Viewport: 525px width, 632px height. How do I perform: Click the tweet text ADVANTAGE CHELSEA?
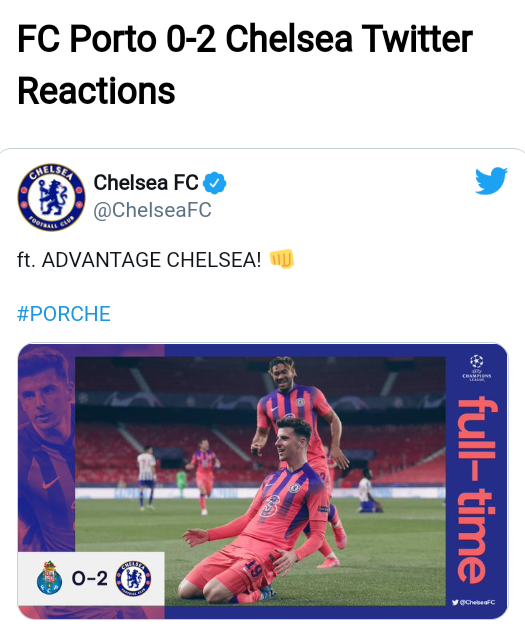click(151, 260)
